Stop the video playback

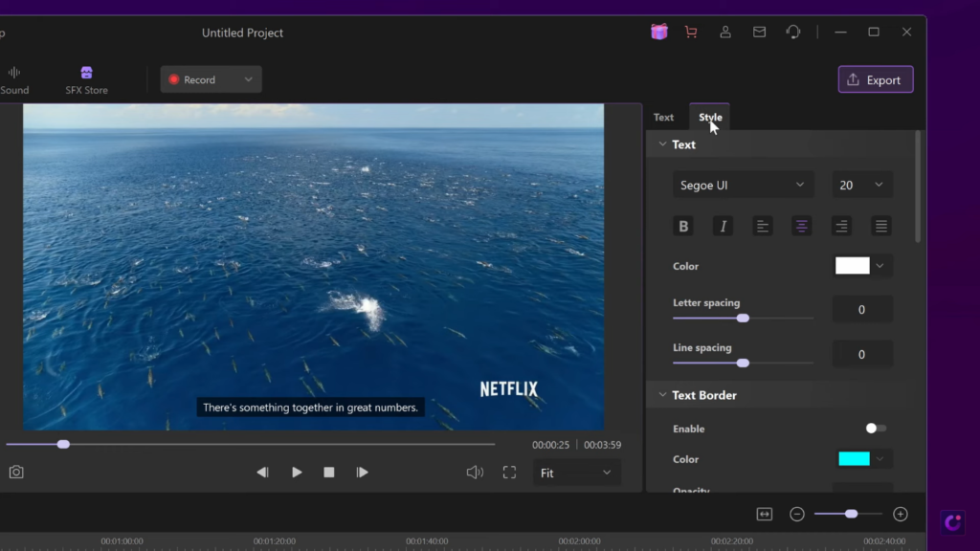point(329,473)
